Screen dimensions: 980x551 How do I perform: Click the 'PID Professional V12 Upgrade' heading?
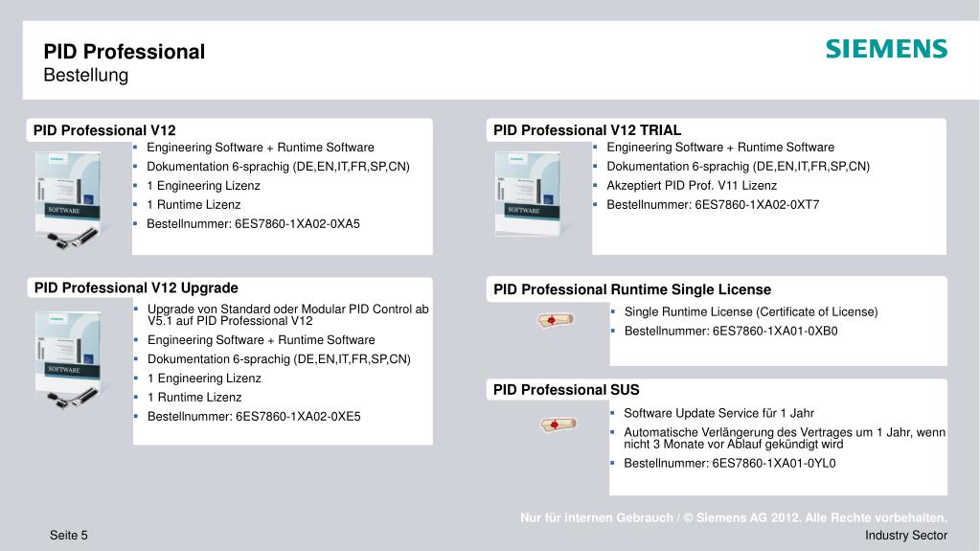coord(136,287)
